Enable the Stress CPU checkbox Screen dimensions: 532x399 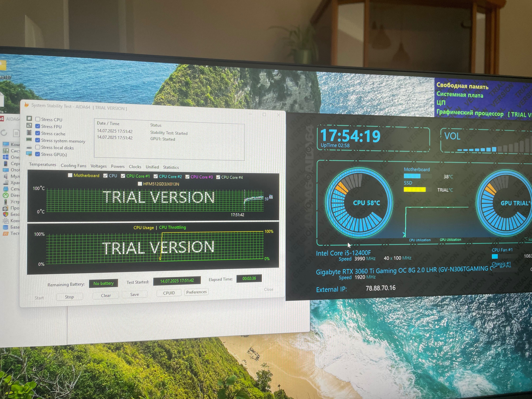pyautogui.click(x=38, y=119)
